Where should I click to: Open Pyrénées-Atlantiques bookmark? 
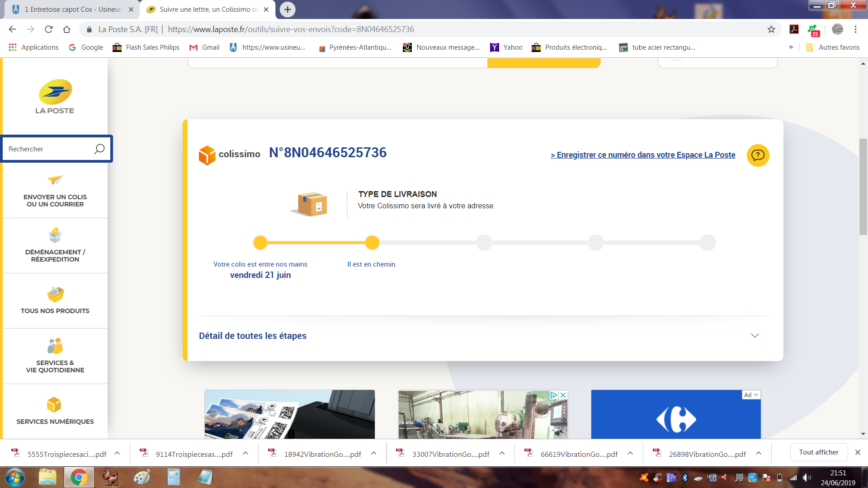coord(355,47)
